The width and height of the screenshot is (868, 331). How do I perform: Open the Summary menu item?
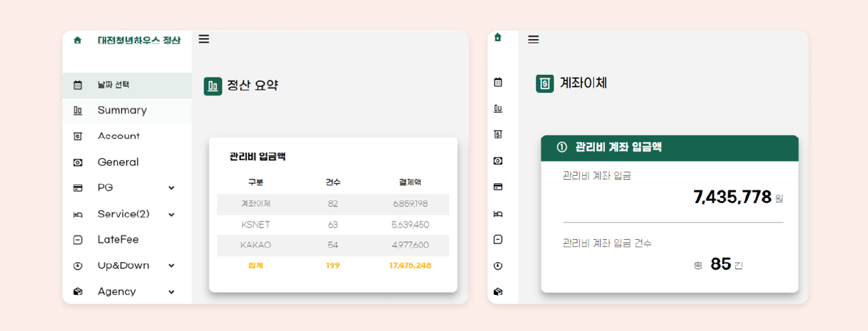click(x=127, y=111)
